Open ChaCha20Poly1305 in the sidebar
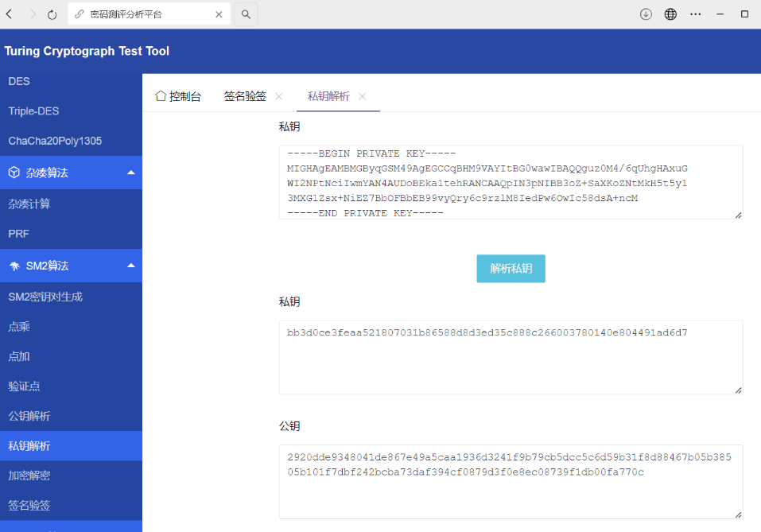The width and height of the screenshot is (761, 532). tap(71, 141)
